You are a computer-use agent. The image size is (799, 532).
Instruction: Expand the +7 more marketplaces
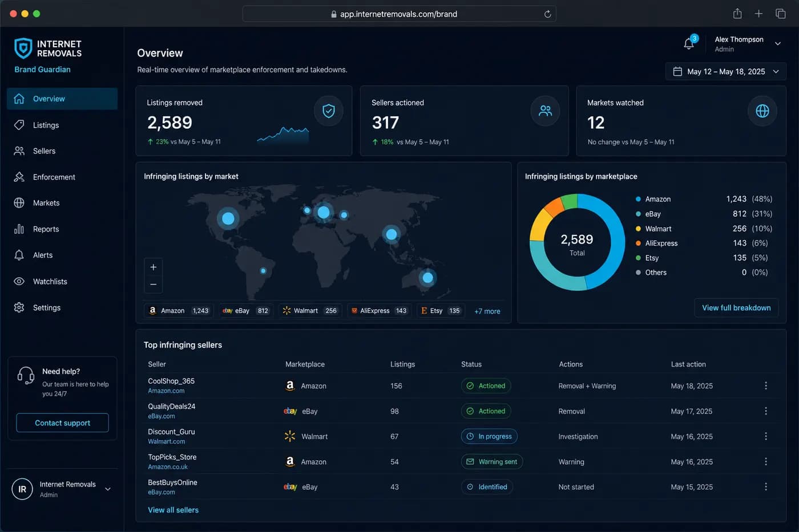487,311
